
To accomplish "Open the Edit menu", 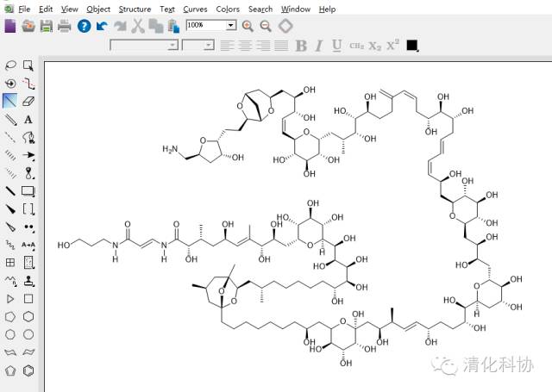I will click(x=46, y=9).
